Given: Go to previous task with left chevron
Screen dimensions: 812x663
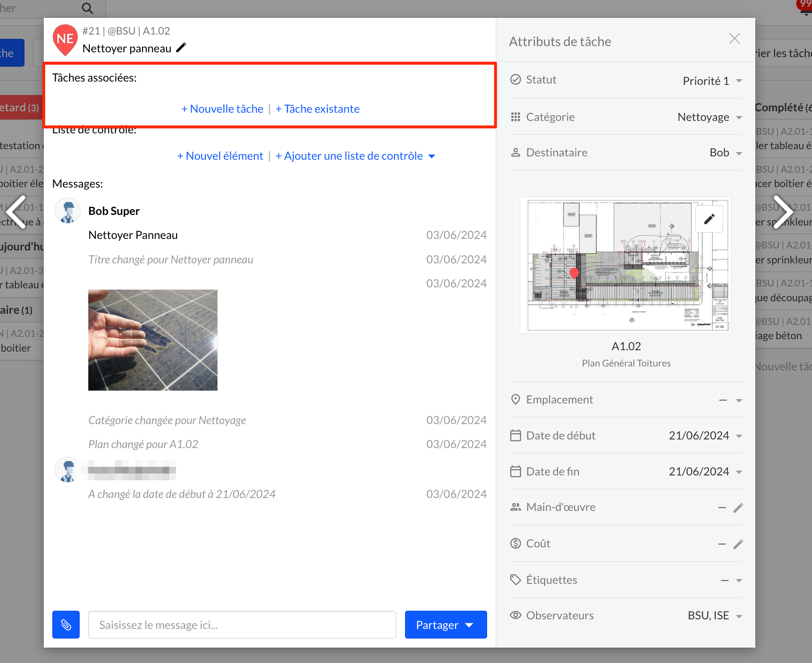Looking at the screenshot, I should coord(16,211).
